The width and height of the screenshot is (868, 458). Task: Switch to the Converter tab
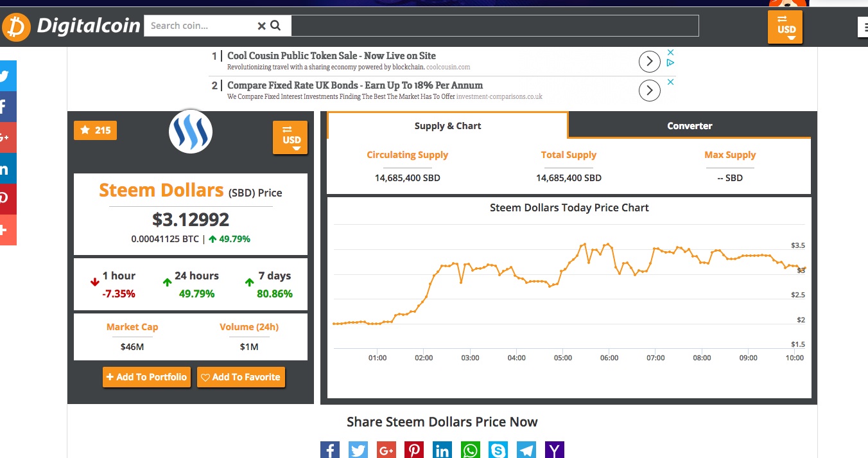tap(690, 126)
